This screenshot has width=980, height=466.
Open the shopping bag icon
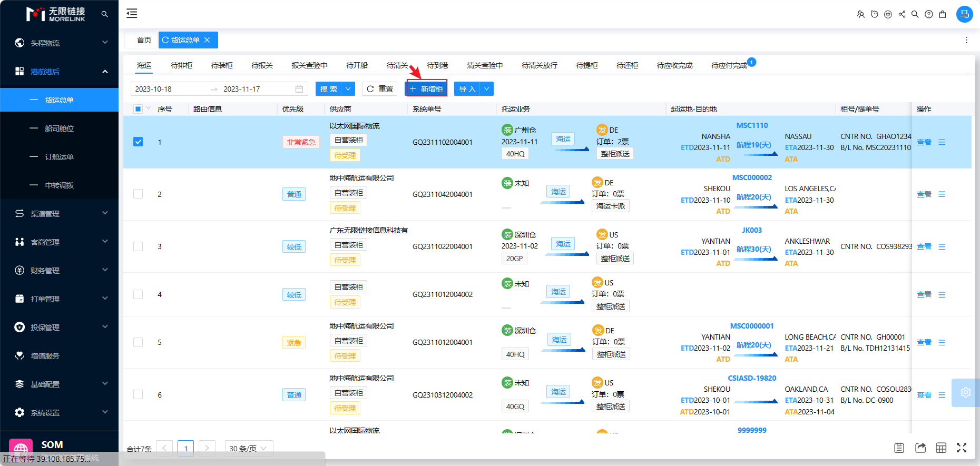pos(943,14)
